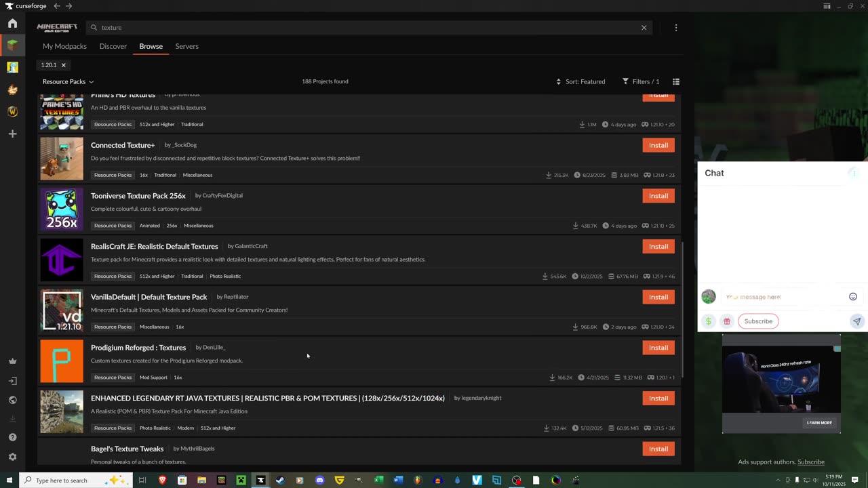Remove the 1.20.1 version filter chip
The image size is (868, 488).
(x=63, y=65)
